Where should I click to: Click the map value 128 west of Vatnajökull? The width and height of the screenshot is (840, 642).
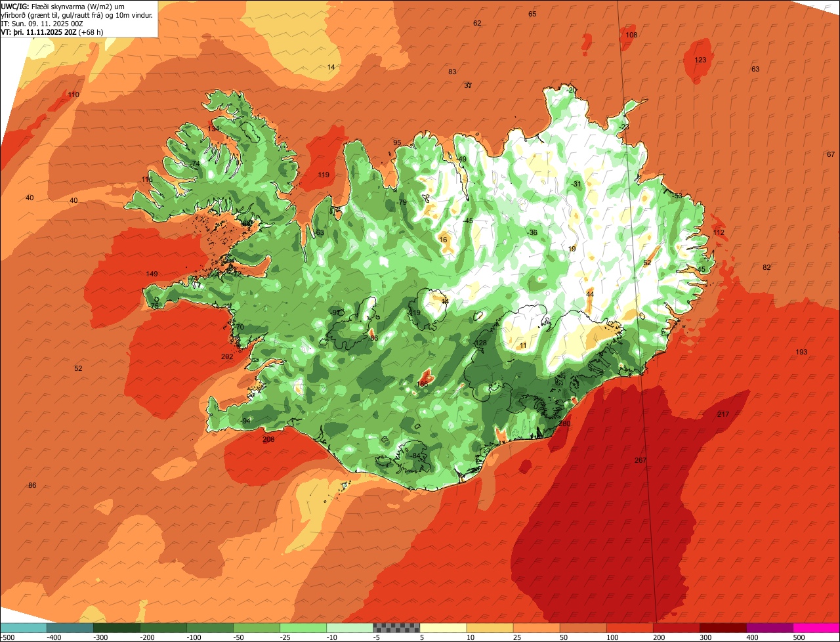481,343
